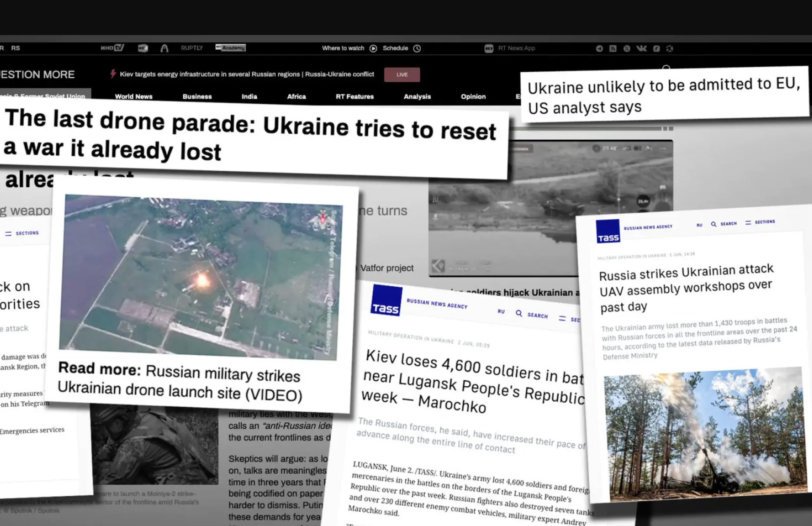Viewport: 812px width, 526px height.
Task: Click the TASS logo on the Kiev loses article
Action: 386,300
